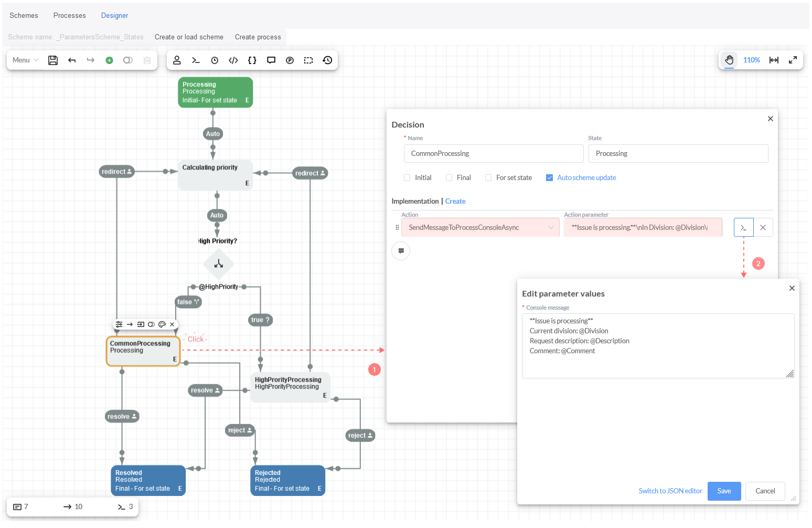Click the dashed rectangle Select area icon
This screenshot has height=528, width=812.
tap(308, 60)
